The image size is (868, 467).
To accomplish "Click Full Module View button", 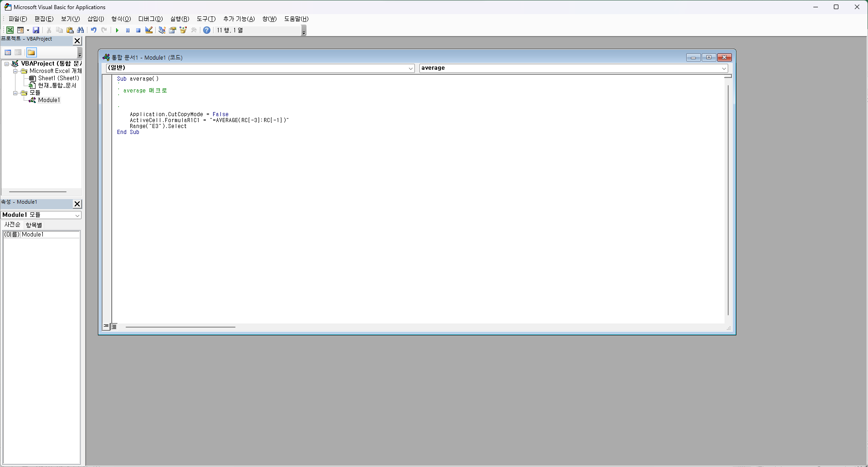I will 114,327.
